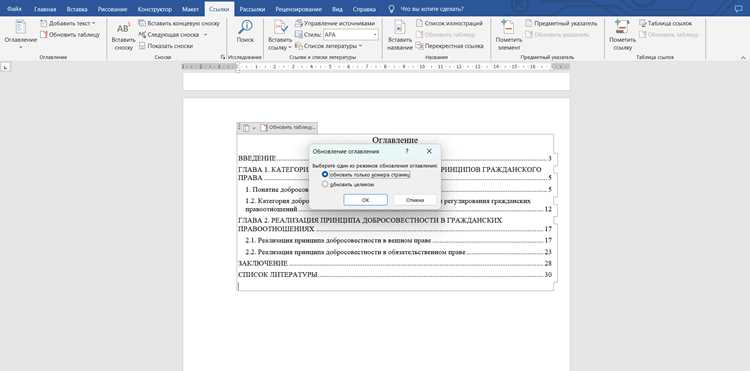Click Отмена in the update dialog
Viewport: 750px width, 371px height.
[415, 200]
